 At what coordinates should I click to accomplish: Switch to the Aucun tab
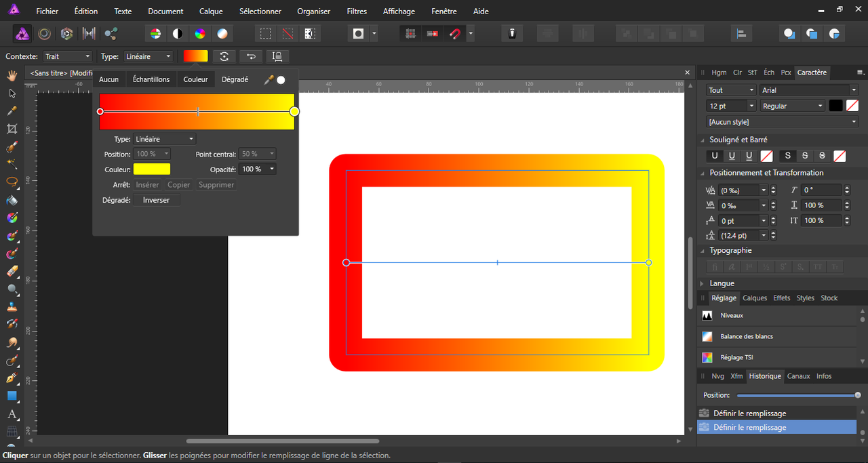tap(108, 79)
